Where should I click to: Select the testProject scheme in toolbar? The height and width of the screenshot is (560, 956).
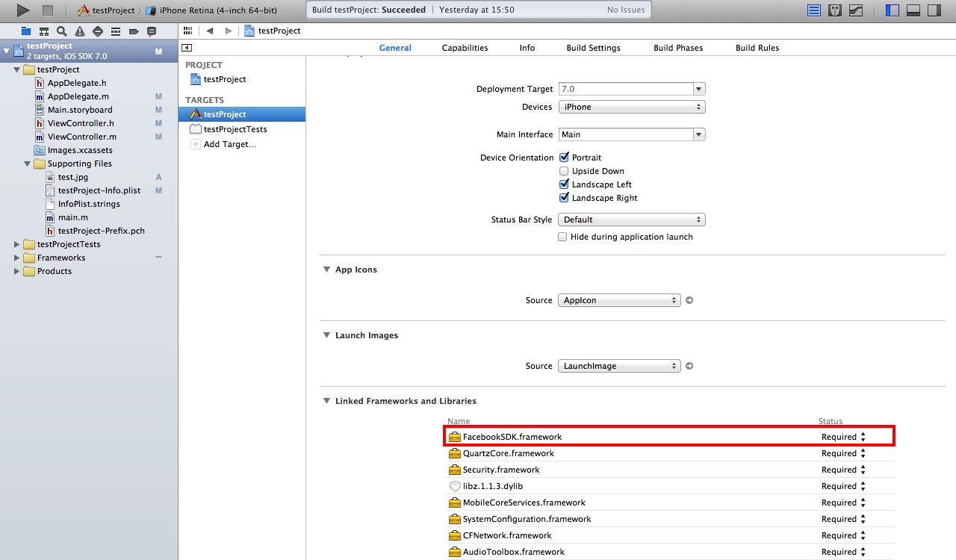click(107, 10)
